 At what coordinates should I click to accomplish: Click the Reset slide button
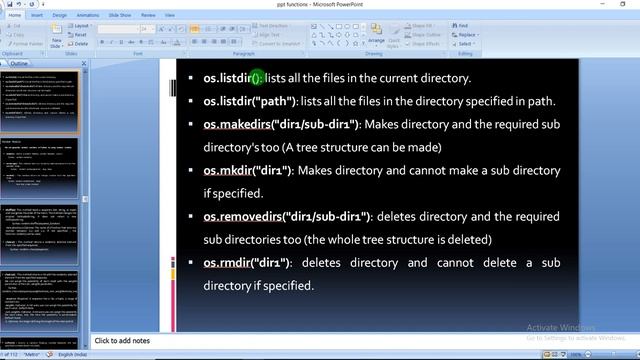(x=78, y=35)
